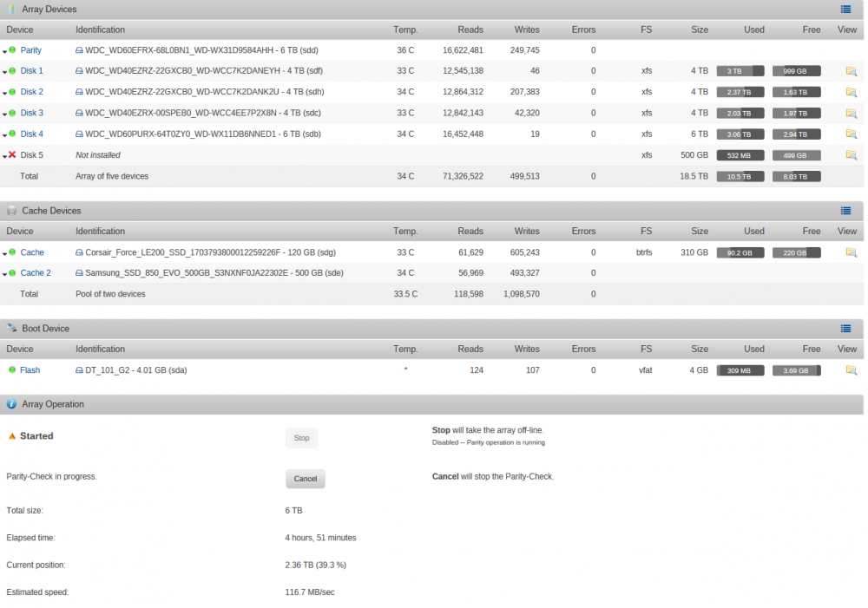868x608 pixels.
Task: Open the Disk 4 status dropdown arrow
Action: (x=4, y=135)
